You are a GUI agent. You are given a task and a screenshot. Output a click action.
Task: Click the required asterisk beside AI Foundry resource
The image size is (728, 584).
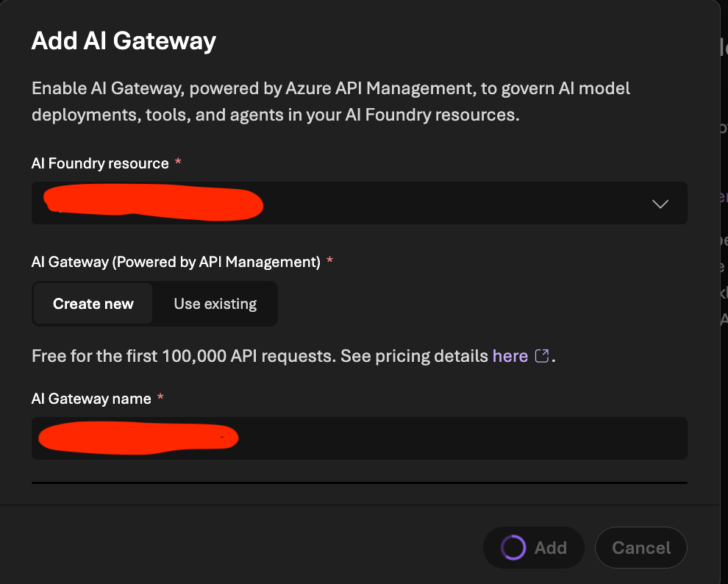click(x=178, y=163)
